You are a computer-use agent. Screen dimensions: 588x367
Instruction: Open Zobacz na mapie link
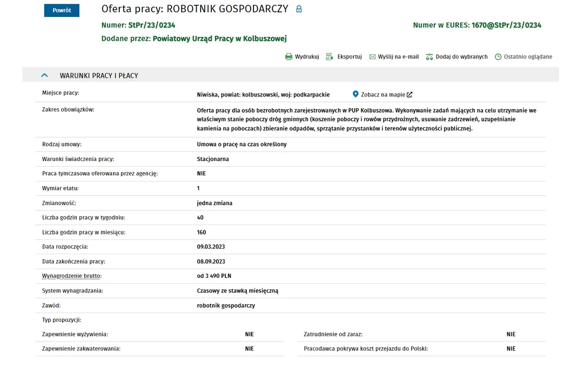point(383,95)
